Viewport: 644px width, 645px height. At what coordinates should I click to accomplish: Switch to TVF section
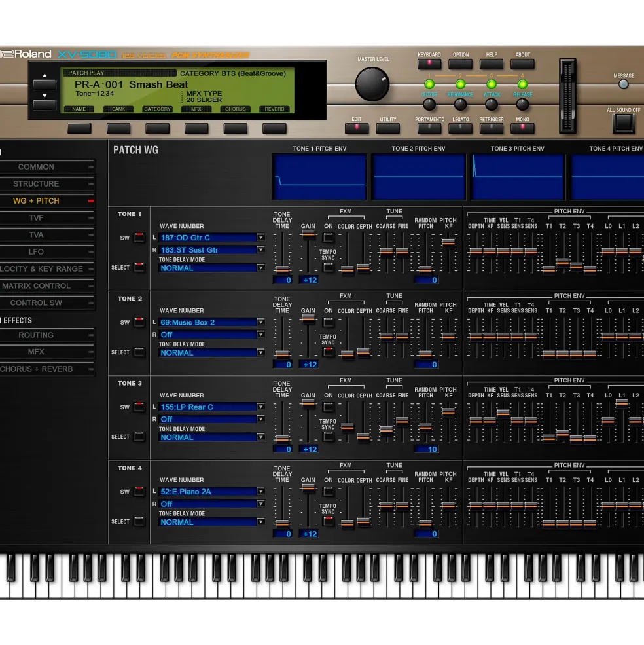coord(47,218)
